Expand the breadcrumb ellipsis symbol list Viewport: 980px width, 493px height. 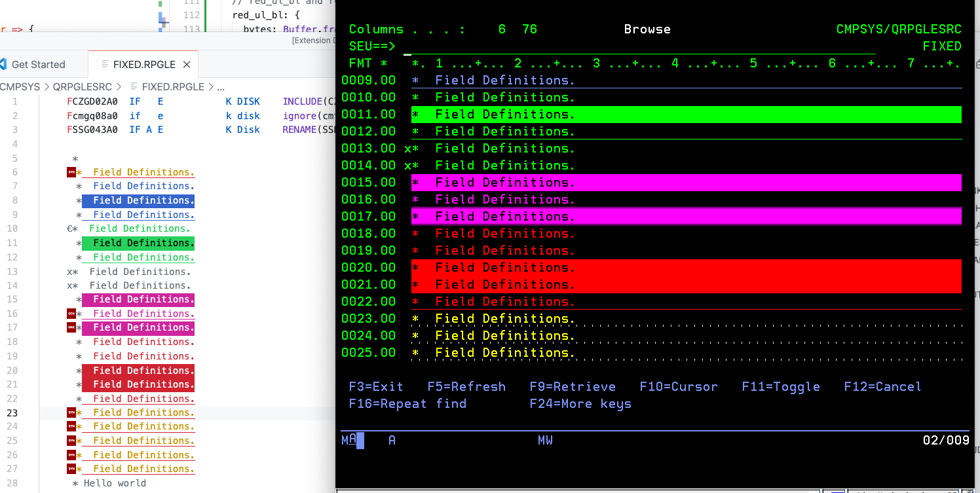(x=221, y=86)
